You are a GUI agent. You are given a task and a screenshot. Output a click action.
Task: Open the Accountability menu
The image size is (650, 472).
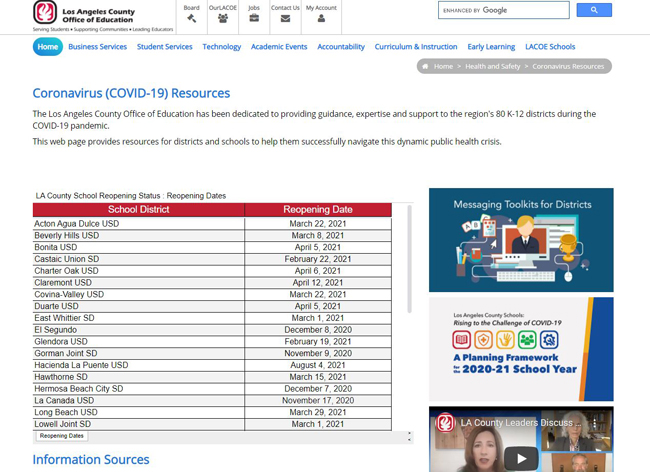[341, 47]
